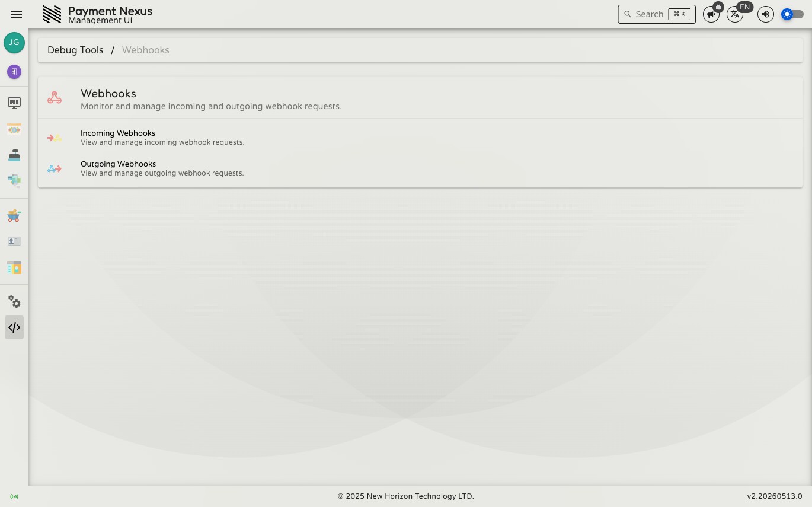This screenshot has height=507, width=812.
Task: Click the purple door icon in sidebar
Action: coord(14,72)
